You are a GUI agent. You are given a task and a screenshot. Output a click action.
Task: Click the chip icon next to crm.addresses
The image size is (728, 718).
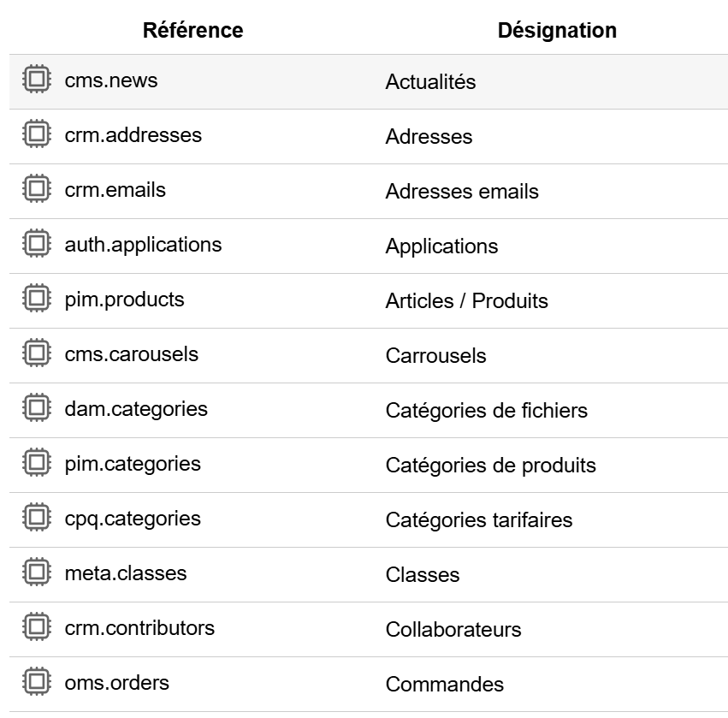tap(36, 135)
